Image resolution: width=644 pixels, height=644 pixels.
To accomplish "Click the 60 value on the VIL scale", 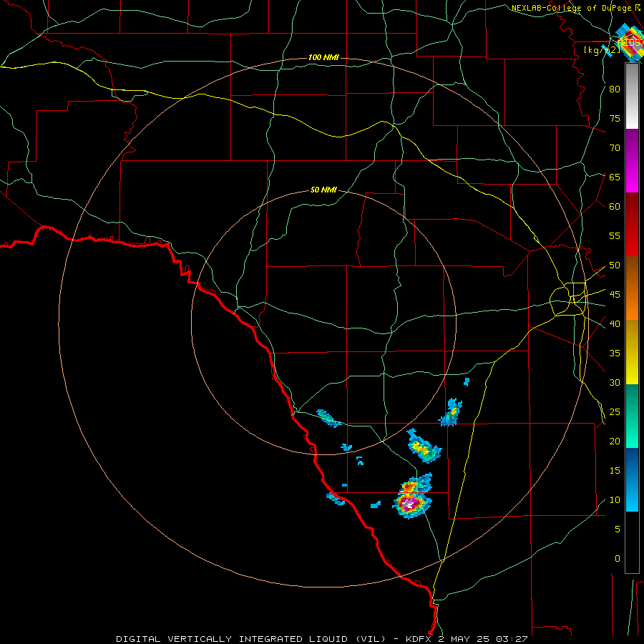I will tap(615, 207).
